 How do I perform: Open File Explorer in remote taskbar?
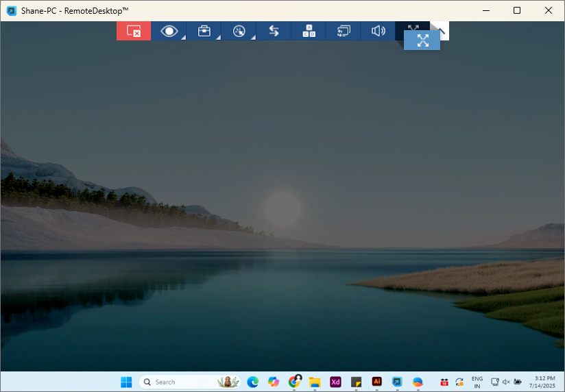(x=315, y=382)
